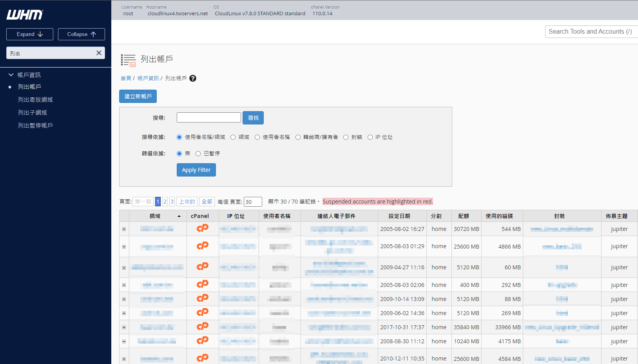This screenshot has width=638, height=364.
Task: Click cPanel icon for 2008-08-30 11:12 account
Action: [202, 341]
